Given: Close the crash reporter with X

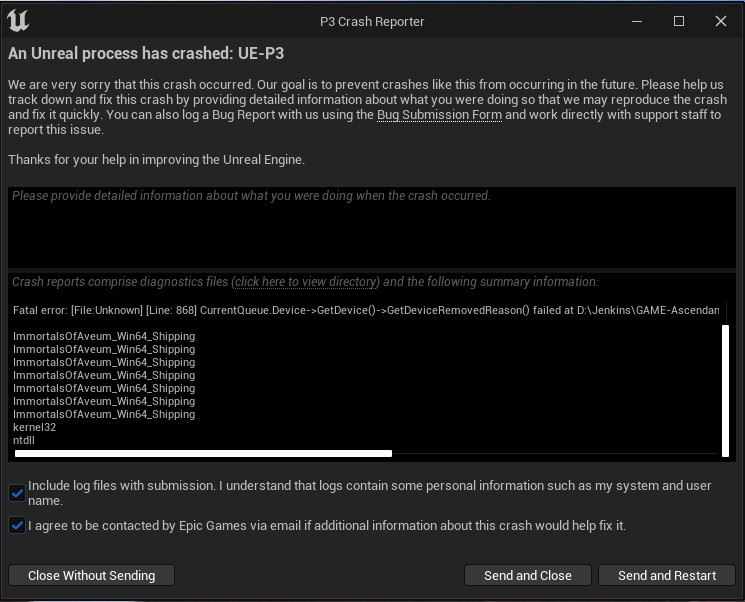Looking at the screenshot, I should (x=720, y=21).
